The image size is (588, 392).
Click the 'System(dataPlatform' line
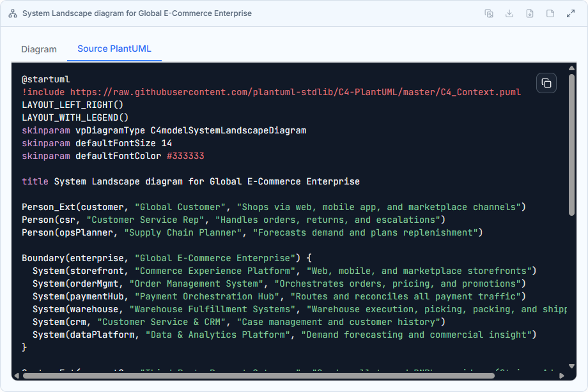pyautogui.click(x=284, y=335)
